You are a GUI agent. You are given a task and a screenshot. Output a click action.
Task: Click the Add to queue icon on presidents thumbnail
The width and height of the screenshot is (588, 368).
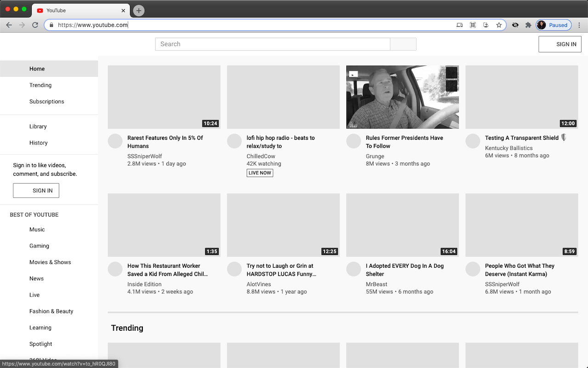452,86
